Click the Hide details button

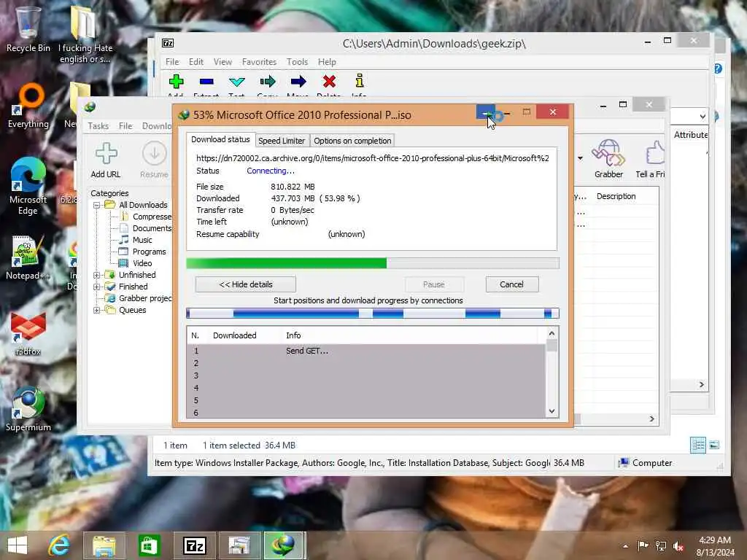click(x=246, y=284)
